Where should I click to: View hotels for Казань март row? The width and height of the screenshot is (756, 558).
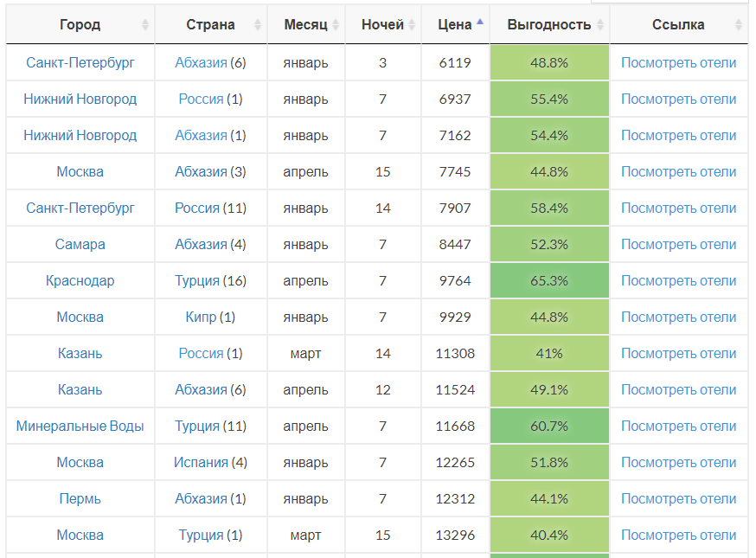[678, 354]
